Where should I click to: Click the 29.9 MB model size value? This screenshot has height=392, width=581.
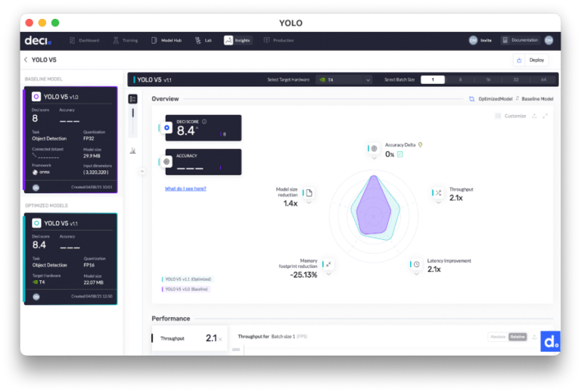tap(92, 156)
